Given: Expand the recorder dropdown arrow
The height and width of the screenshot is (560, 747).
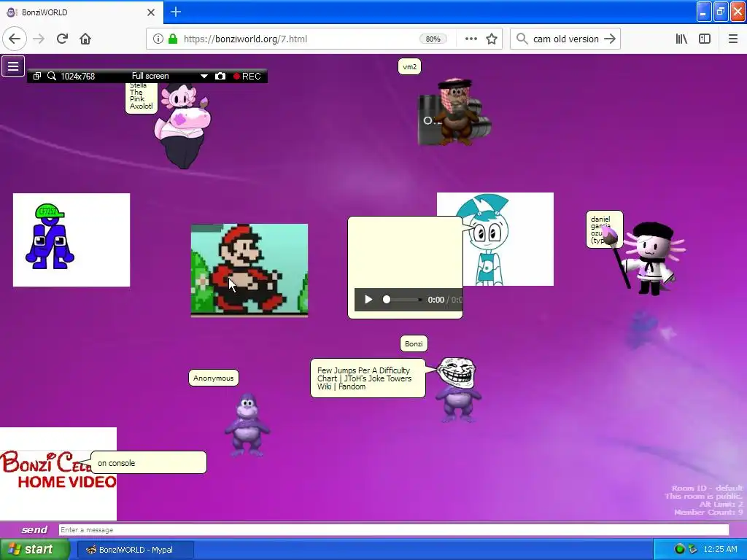Looking at the screenshot, I should 204,76.
